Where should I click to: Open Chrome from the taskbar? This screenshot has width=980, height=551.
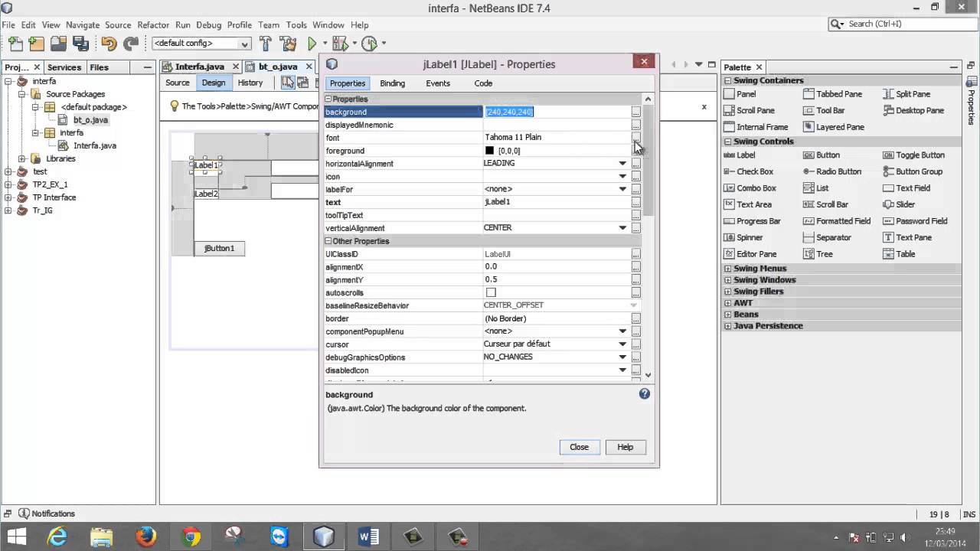coord(191,536)
